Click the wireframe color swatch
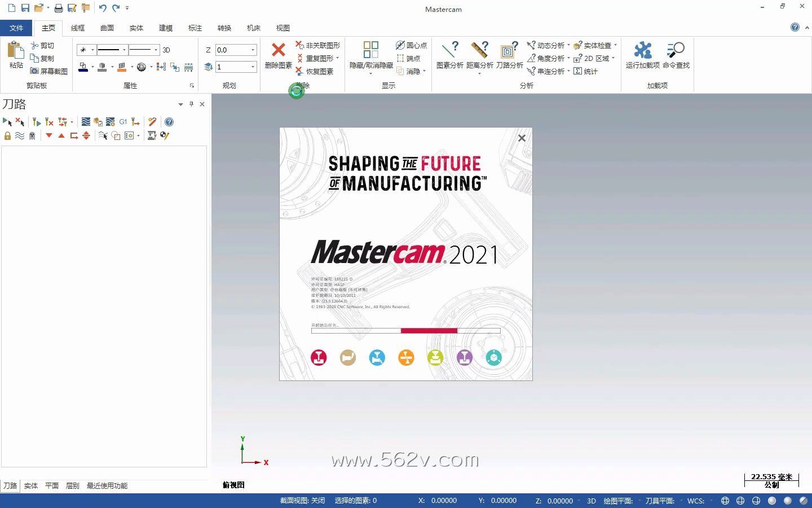This screenshot has height=508, width=812. click(83, 67)
